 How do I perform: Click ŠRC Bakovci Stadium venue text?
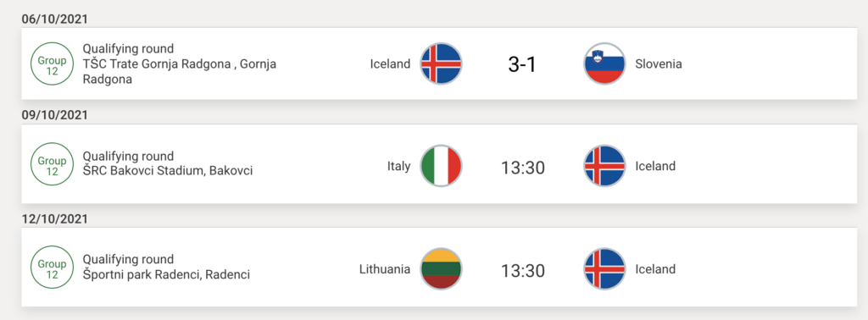pos(168,171)
